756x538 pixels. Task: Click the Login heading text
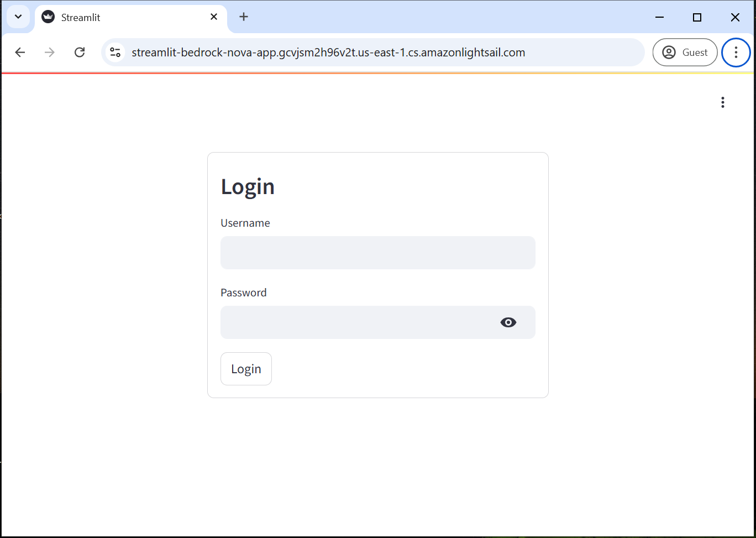tap(248, 186)
